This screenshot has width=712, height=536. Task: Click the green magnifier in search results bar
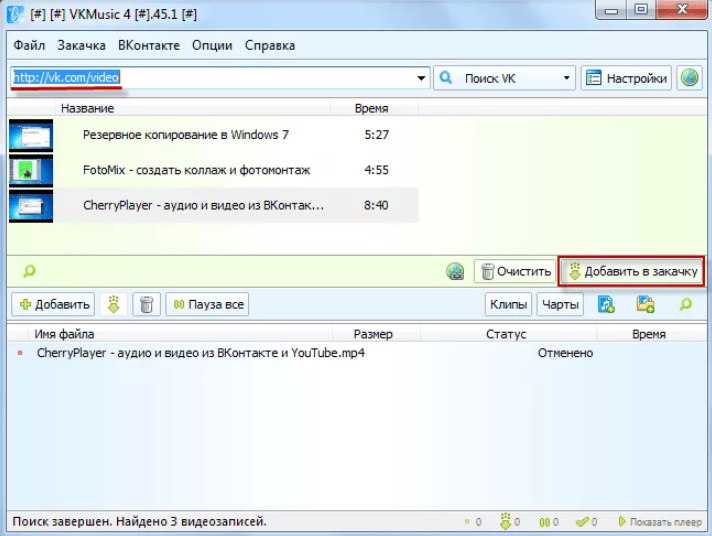pyautogui.click(x=29, y=271)
